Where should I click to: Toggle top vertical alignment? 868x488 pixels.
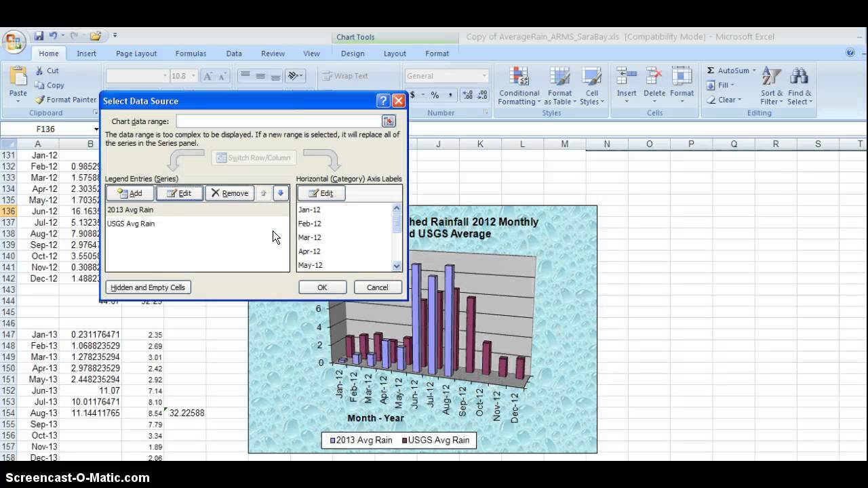point(245,76)
